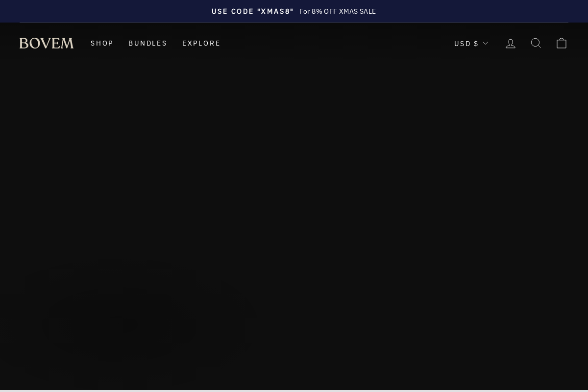Viewport: 588px width, 392px height.
Task: Select the magnifying glass to search products
Action: 536,43
